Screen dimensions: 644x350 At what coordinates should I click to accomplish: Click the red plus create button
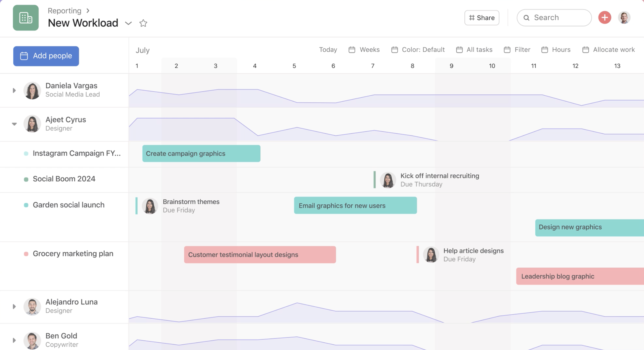[604, 17]
